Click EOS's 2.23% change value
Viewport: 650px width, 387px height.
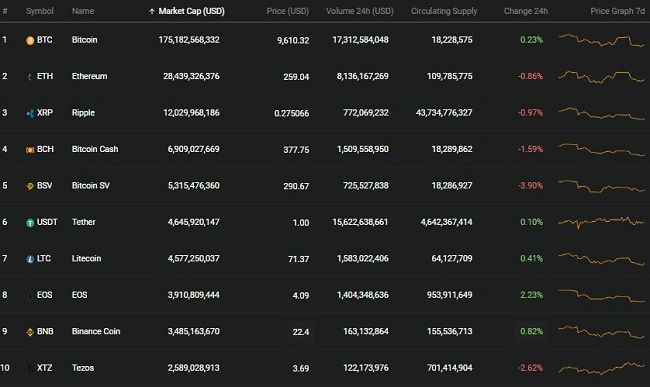pos(531,295)
